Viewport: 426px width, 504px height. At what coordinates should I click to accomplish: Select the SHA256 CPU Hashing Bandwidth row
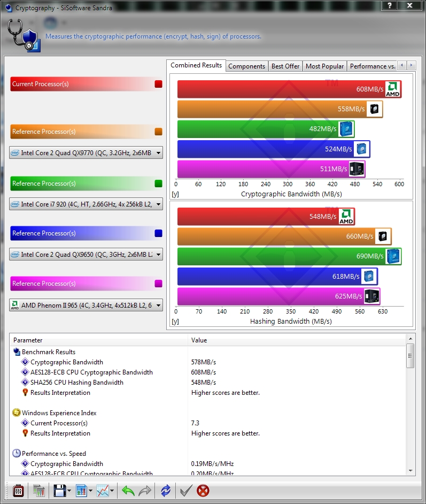click(x=208, y=383)
